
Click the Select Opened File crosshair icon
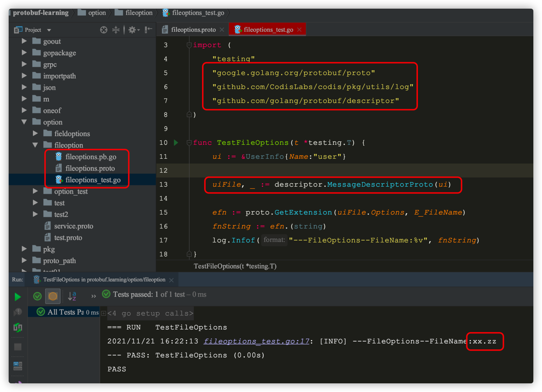(x=103, y=30)
